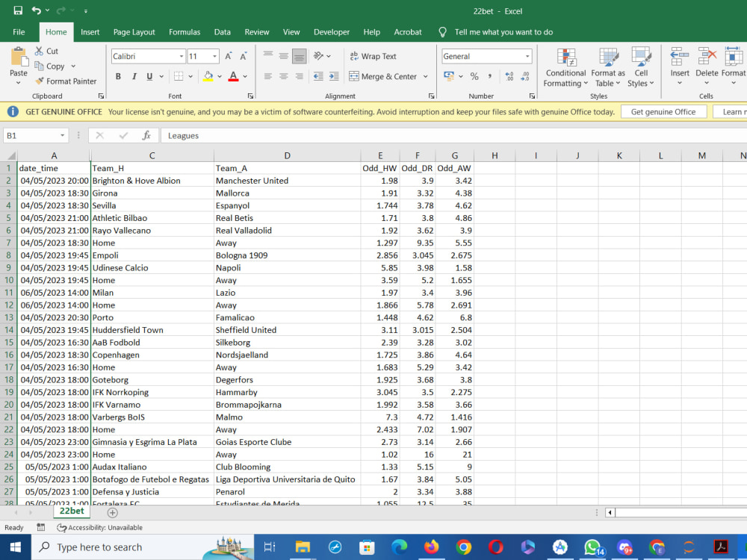This screenshot has width=747, height=560.
Task: Open WhatsApp from taskbar
Action: (592, 547)
